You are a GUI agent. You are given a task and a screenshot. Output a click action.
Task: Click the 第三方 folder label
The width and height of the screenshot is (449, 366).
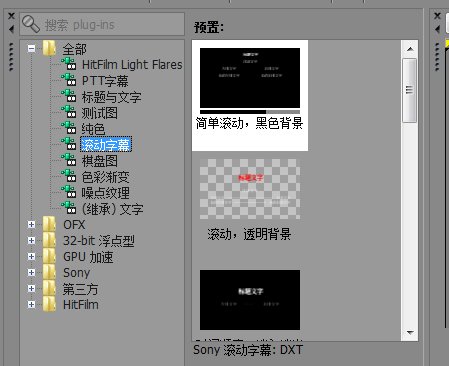pyautogui.click(x=80, y=289)
